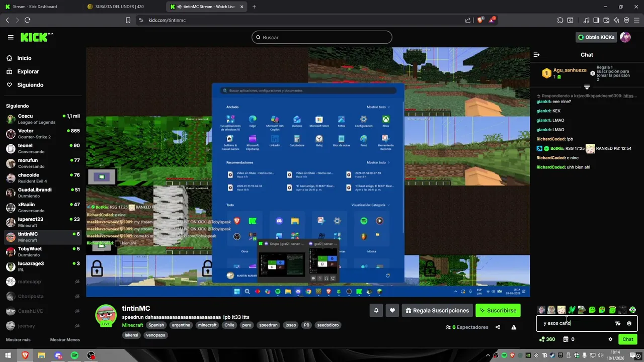
Task: Click the Regala Suscripciones button
Action: (437, 311)
